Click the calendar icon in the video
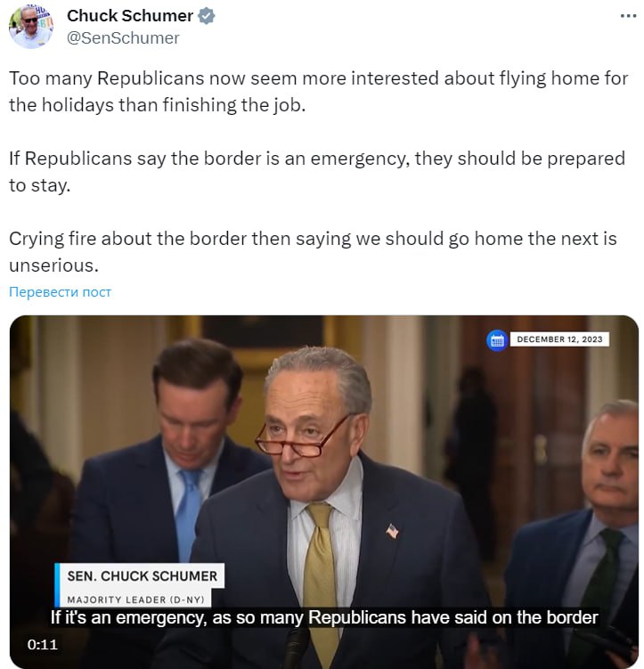The image size is (644, 669). pyautogui.click(x=497, y=340)
